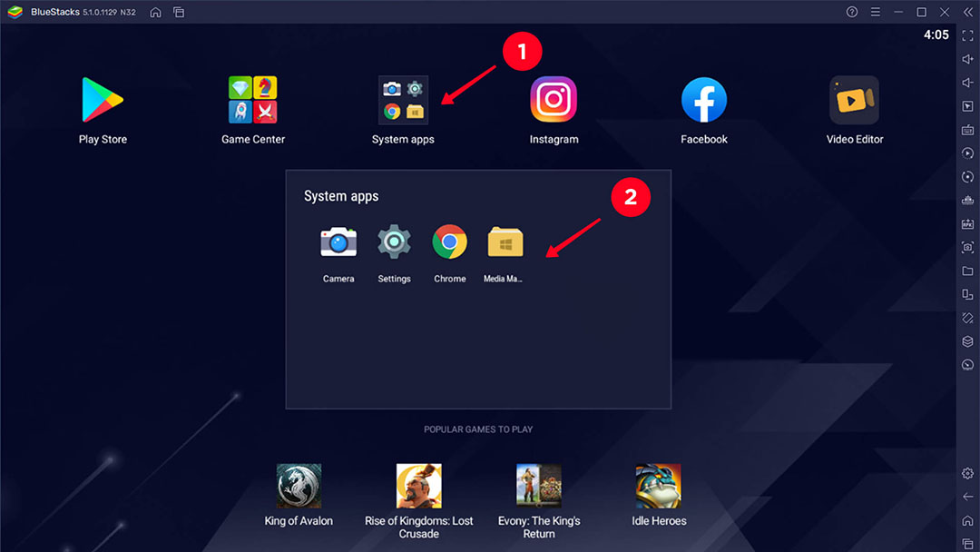This screenshot has height=552, width=980.
Task: Open the hamburger menu in title bar
Action: tap(875, 12)
